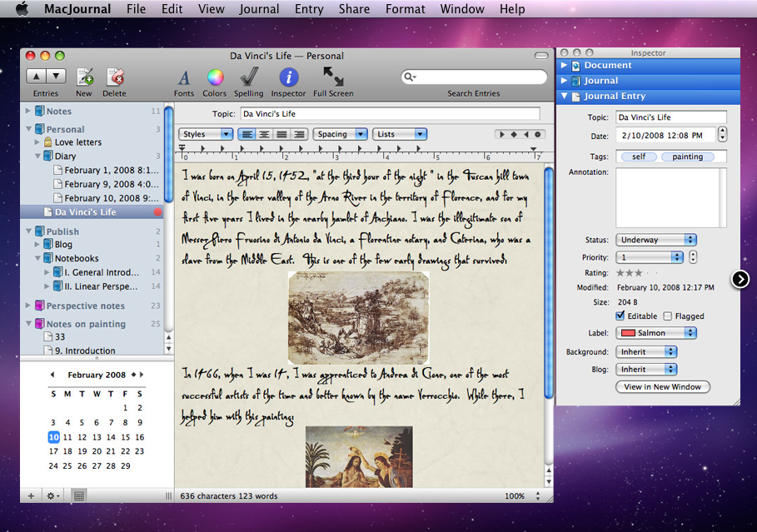Click the Annotation text area
The height and width of the screenshot is (532, 757).
point(670,197)
